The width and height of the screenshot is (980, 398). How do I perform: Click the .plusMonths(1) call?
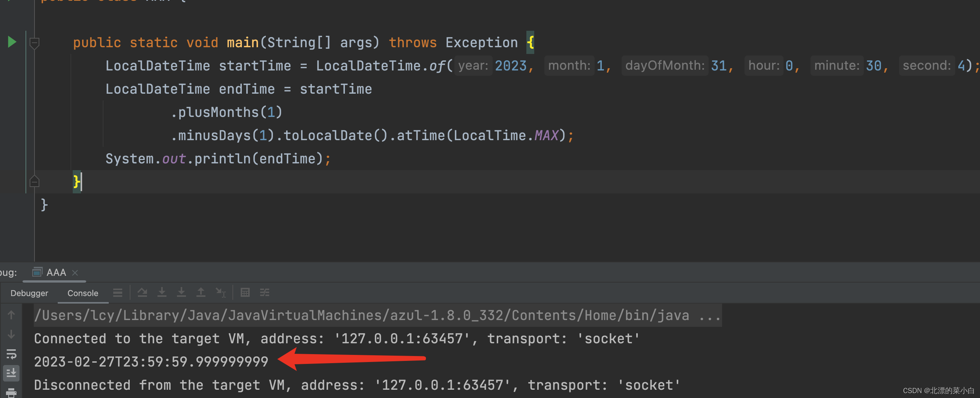(226, 112)
